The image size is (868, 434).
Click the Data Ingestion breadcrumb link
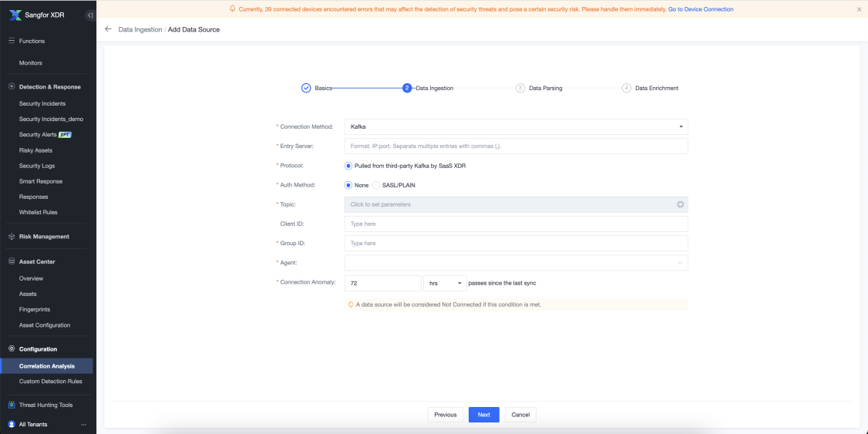(140, 29)
